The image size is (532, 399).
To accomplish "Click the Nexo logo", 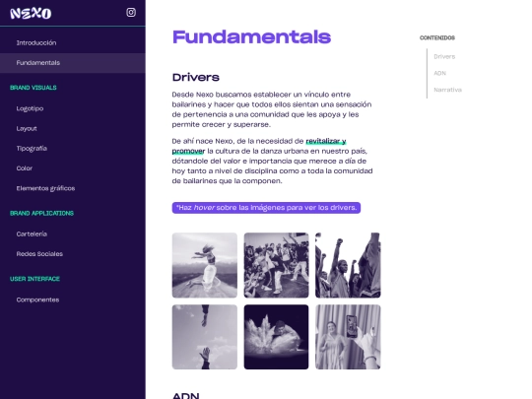I will pyautogui.click(x=31, y=13).
